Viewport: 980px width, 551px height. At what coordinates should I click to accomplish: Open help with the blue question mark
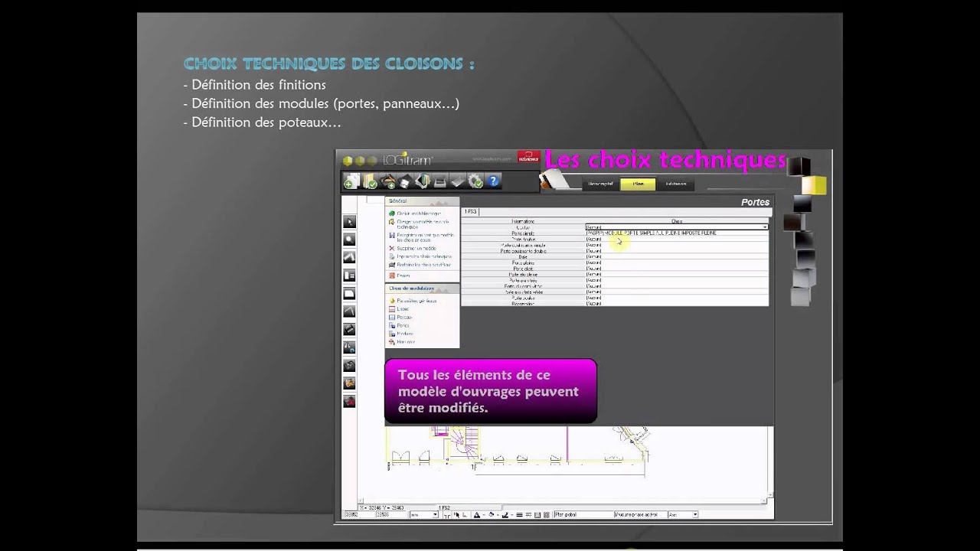point(493,181)
